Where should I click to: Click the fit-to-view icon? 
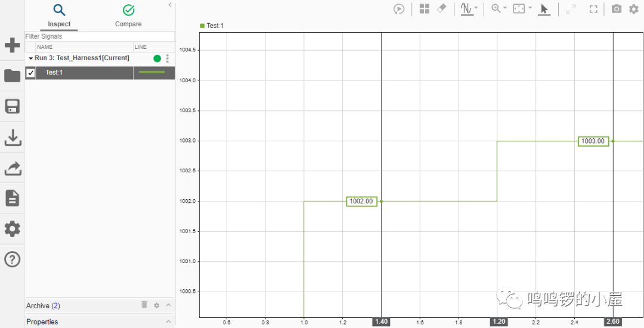click(519, 9)
